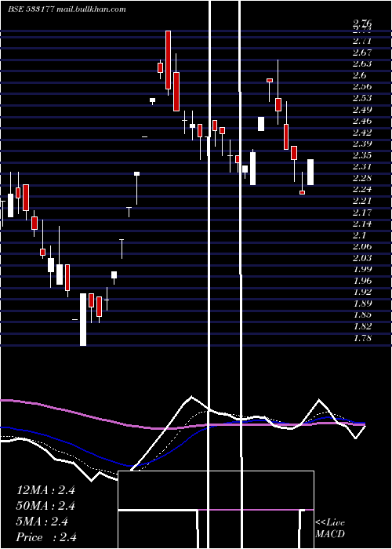Select the 2.42 price level label

click(362, 133)
